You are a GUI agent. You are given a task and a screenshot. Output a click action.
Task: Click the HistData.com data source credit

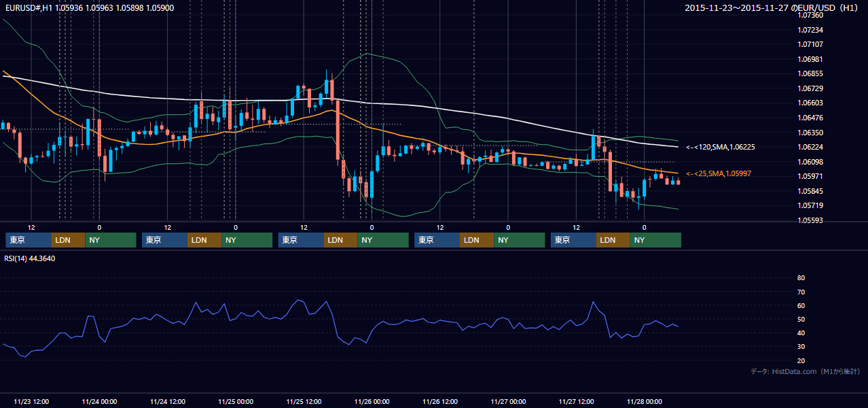click(x=806, y=371)
